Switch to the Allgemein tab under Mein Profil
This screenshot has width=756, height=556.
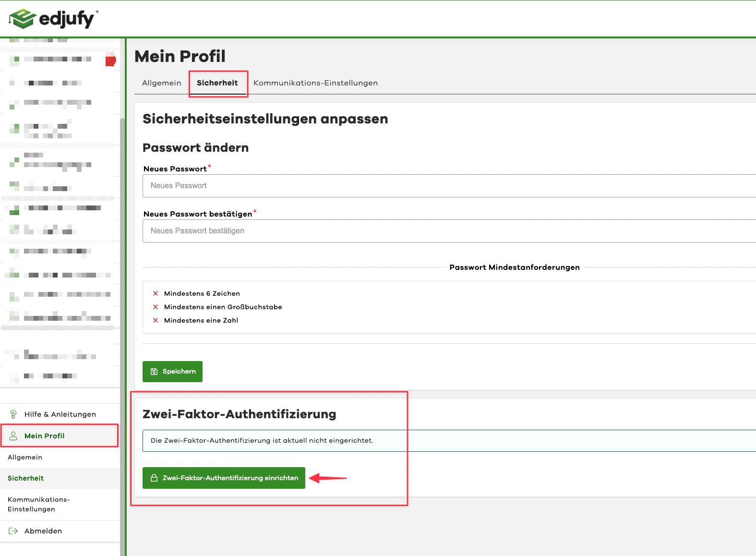pos(161,83)
